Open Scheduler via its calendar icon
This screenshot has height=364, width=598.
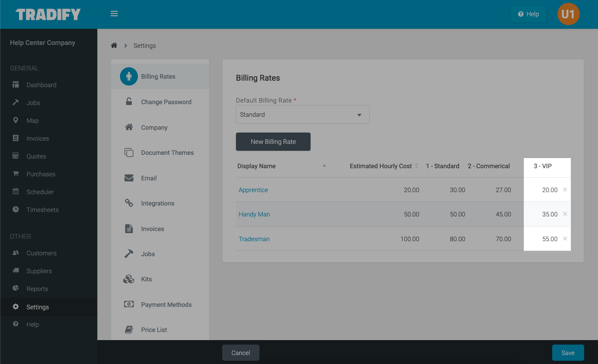15,192
